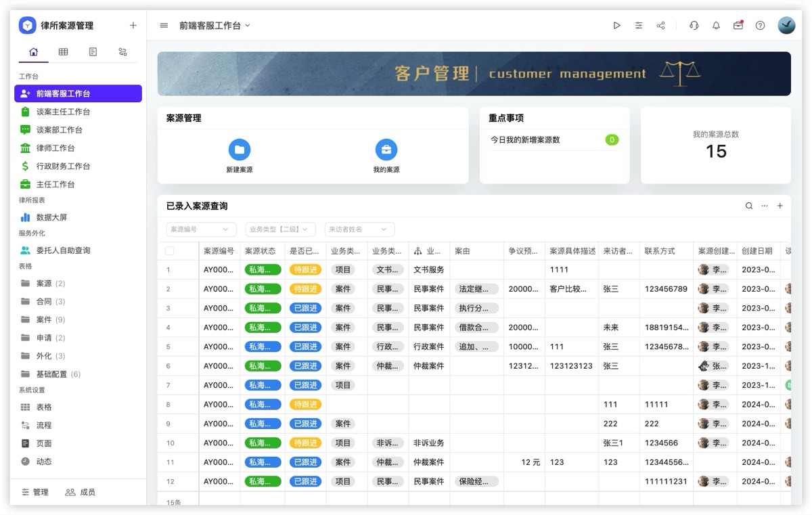Click the play preview icon in top bar
The image size is (812, 515).
[x=616, y=26]
